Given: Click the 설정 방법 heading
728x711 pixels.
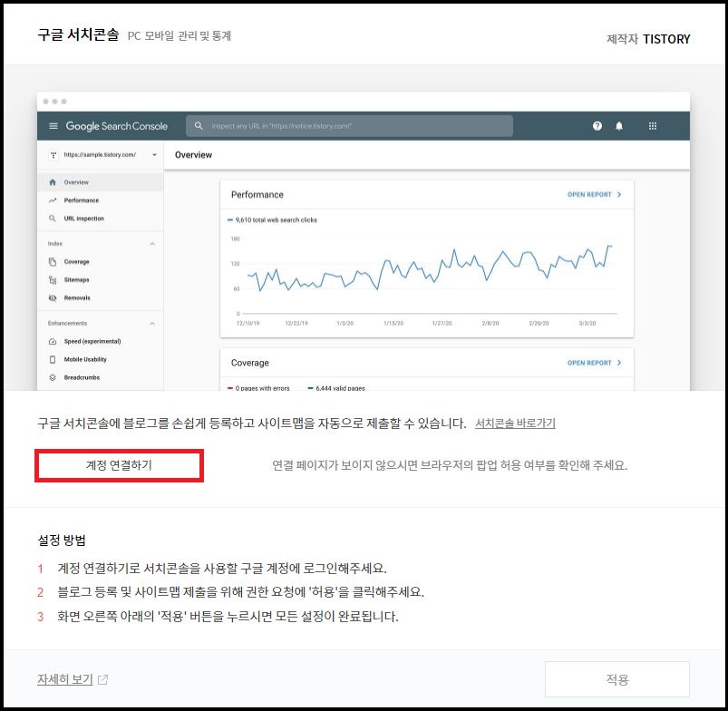Looking at the screenshot, I should coord(62,541).
